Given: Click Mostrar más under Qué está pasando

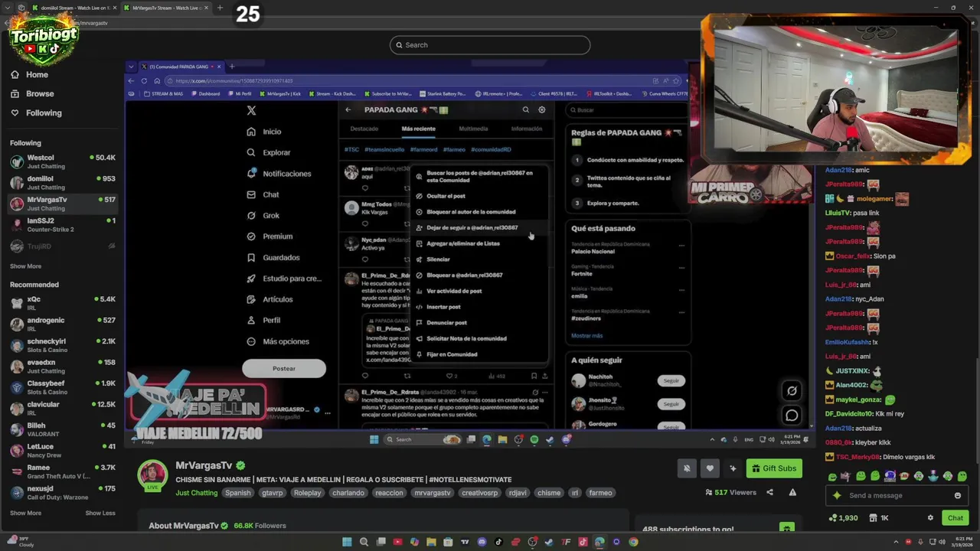Looking at the screenshot, I should tap(586, 335).
